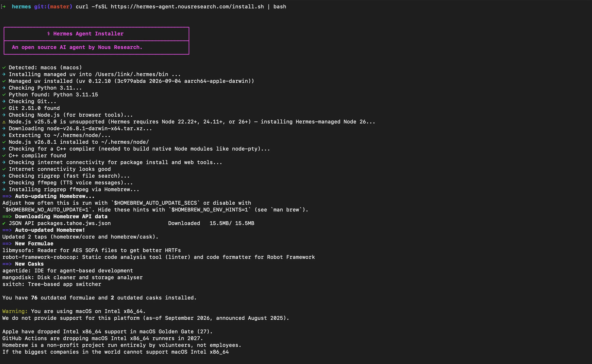Click the '/Users/link/.hermes/bin' path text
This screenshot has width=592, height=364.
pyautogui.click(x=132, y=74)
